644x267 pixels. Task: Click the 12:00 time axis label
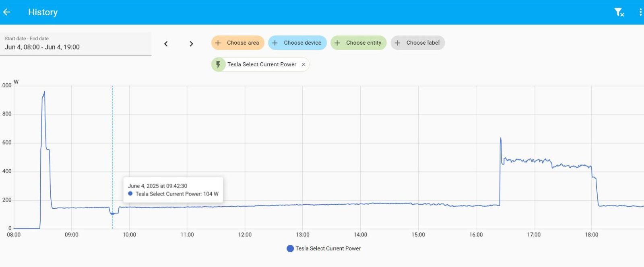tap(245, 235)
